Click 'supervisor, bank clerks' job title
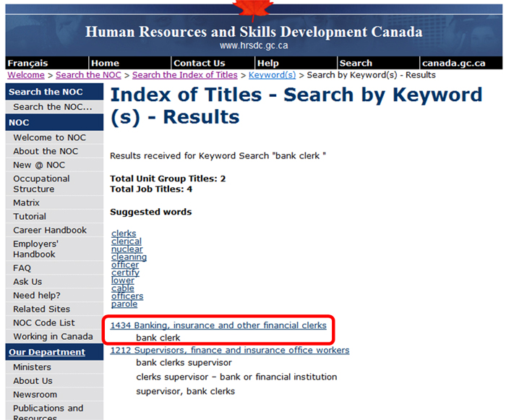 point(186,391)
